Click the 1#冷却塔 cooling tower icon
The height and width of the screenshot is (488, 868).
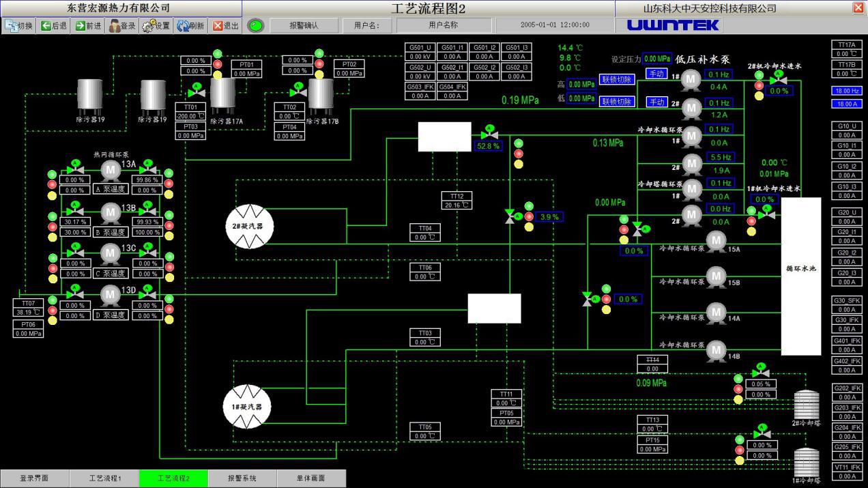[x=806, y=462]
